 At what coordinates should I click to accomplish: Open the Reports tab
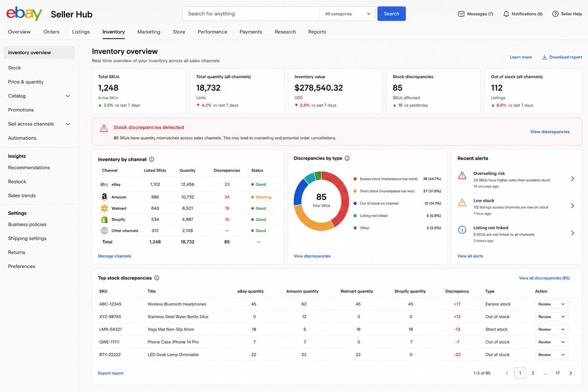(x=317, y=32)
